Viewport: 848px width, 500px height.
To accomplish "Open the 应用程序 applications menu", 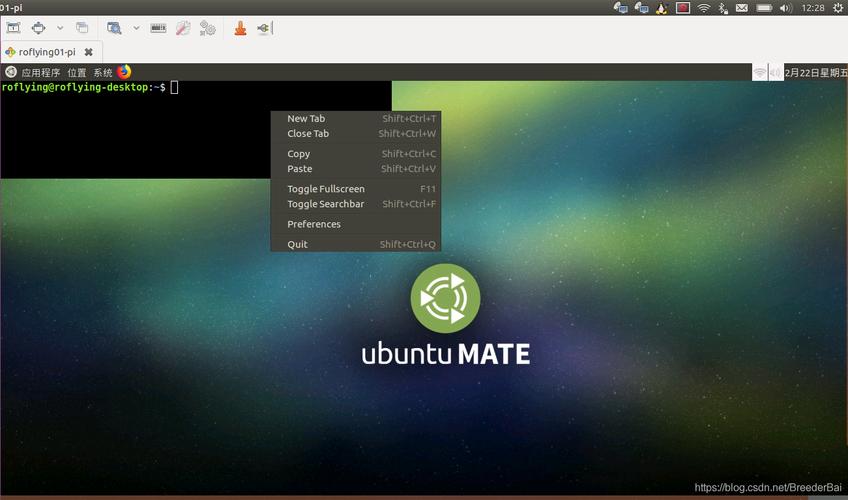I will pos(41,72).
